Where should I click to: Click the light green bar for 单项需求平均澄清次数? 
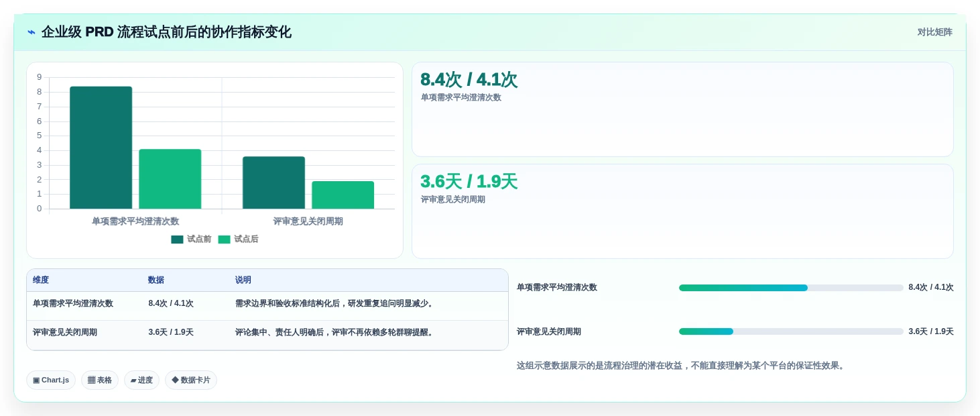[170, 178]
